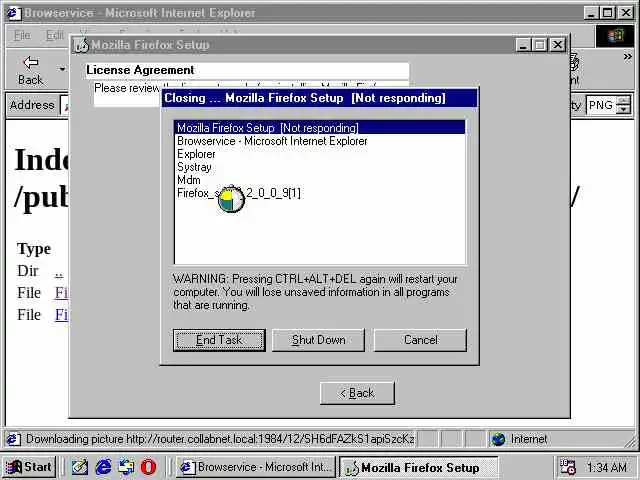Select the Mdm task in the list
Screen dimensions: 640x480
(x=320, y=180)
